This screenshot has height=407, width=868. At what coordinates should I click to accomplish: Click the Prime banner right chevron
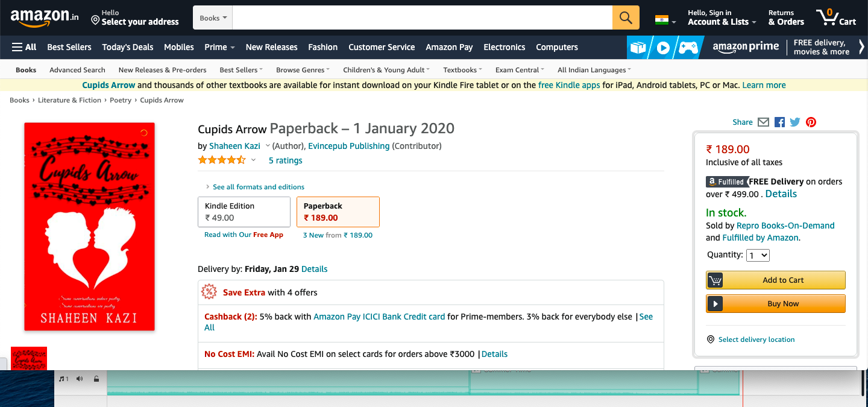point(861,47)
